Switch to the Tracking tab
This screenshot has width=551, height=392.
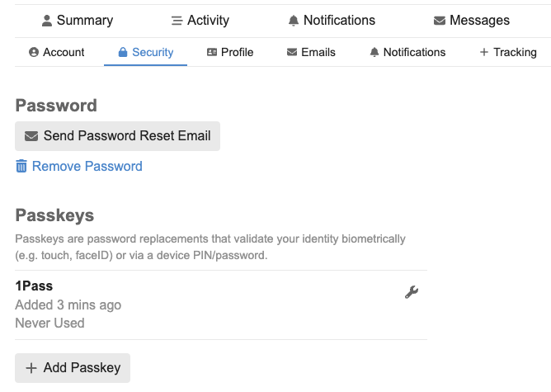[508, 52]
